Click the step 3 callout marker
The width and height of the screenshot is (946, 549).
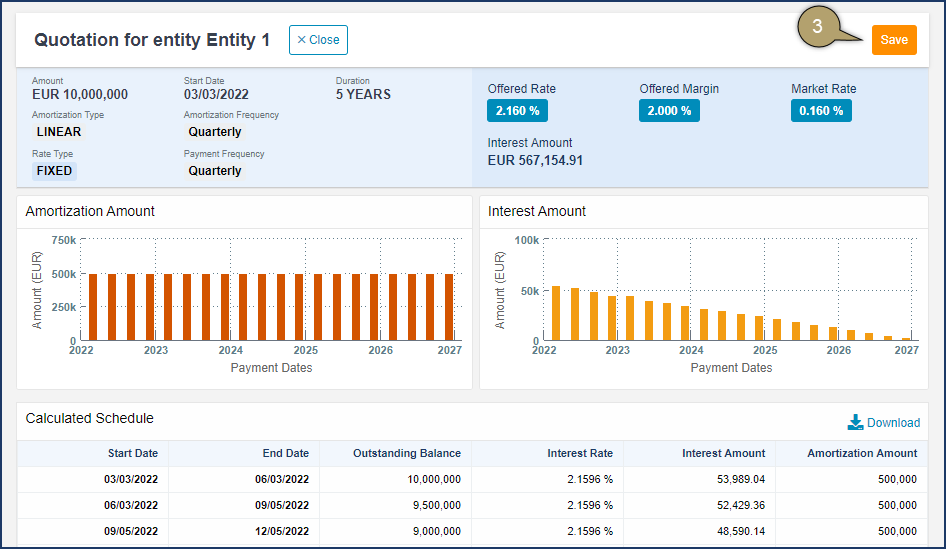tap(818, 28)
